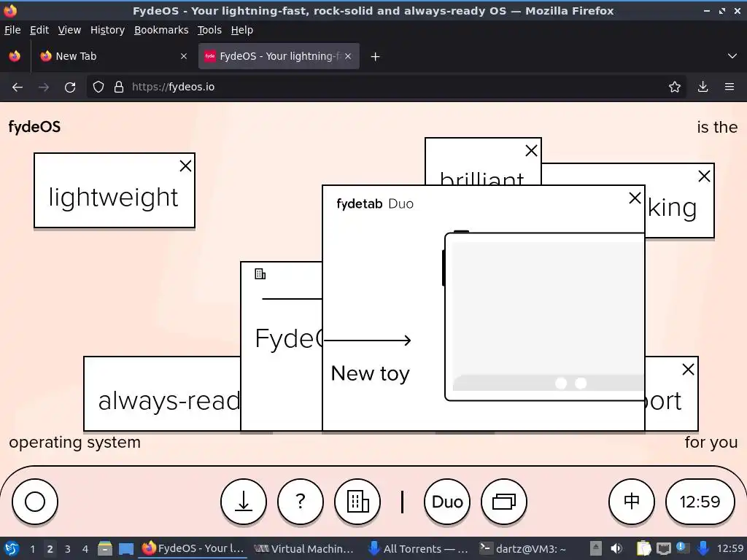Screen dimensions: 747x560
Task: Close the brilliant card
Action: 531,150
